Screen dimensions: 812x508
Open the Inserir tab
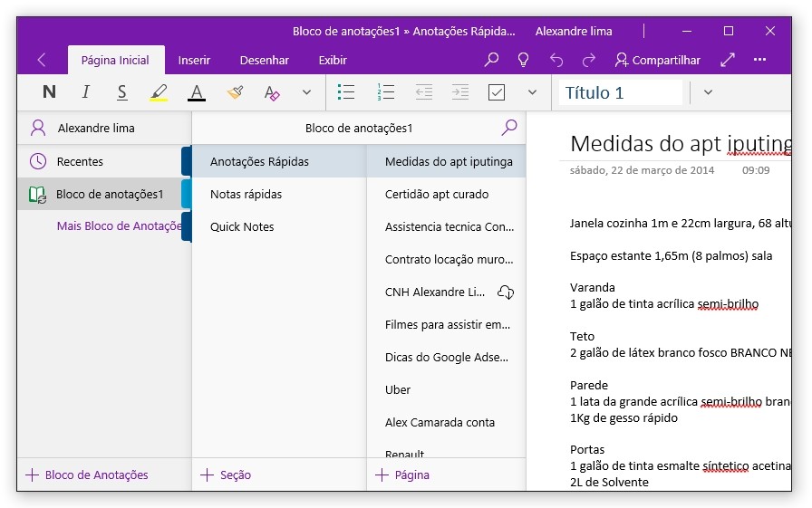[194, 61]
